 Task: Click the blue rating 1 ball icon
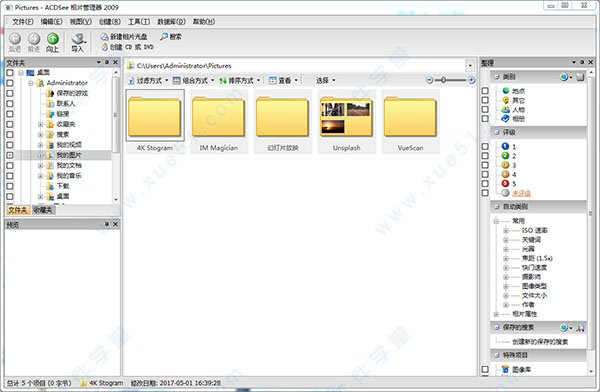(505, 146)
